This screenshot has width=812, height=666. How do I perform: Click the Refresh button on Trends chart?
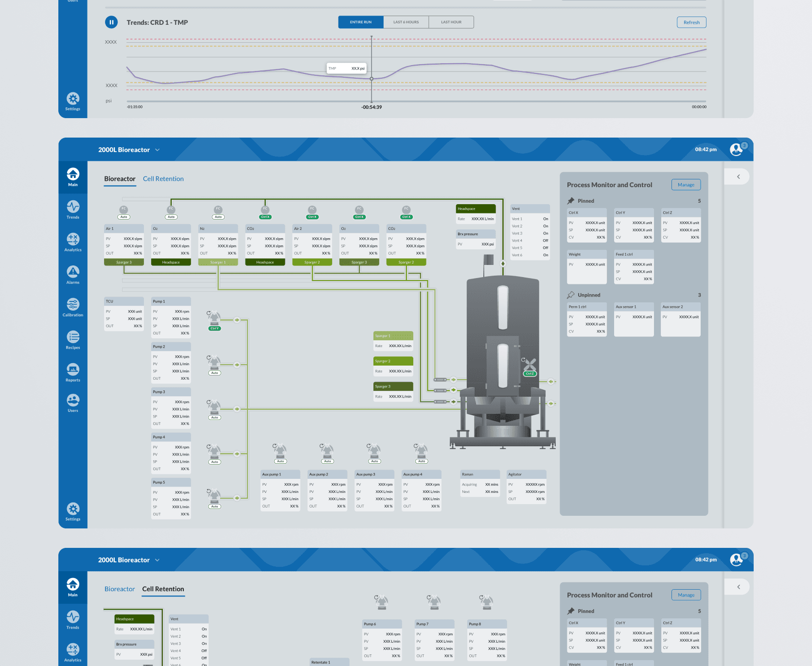[691, 22]
